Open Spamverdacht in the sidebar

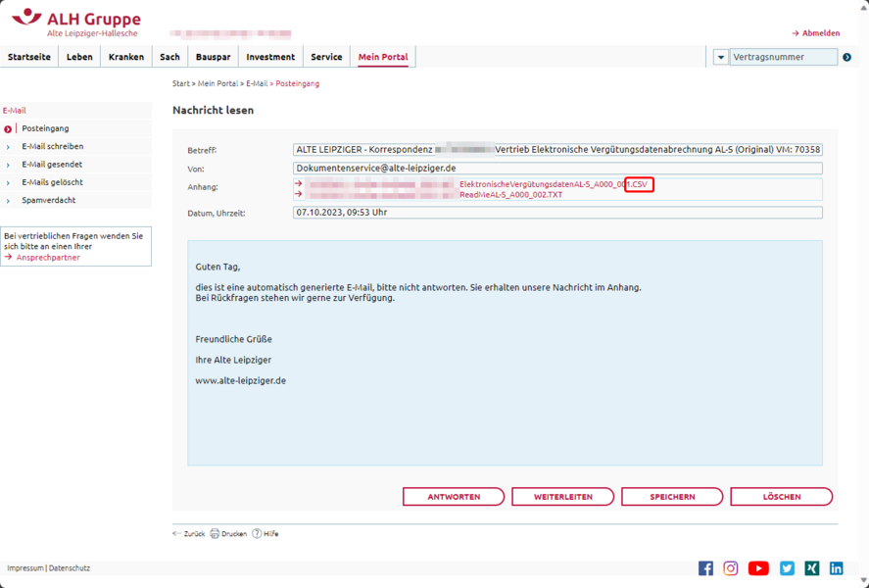point(49,200)
